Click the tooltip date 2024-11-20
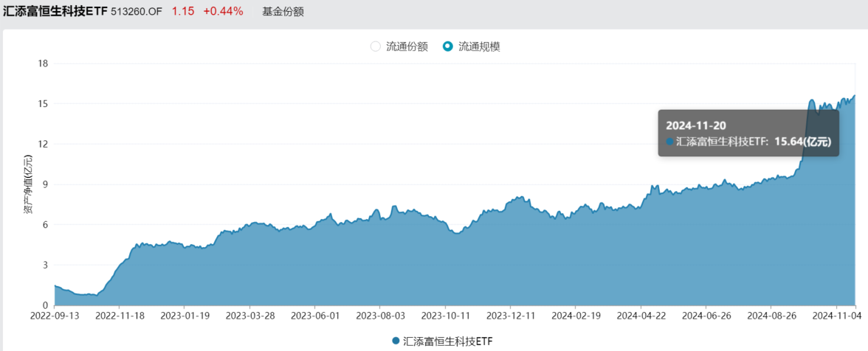 (x=696, y=125)
